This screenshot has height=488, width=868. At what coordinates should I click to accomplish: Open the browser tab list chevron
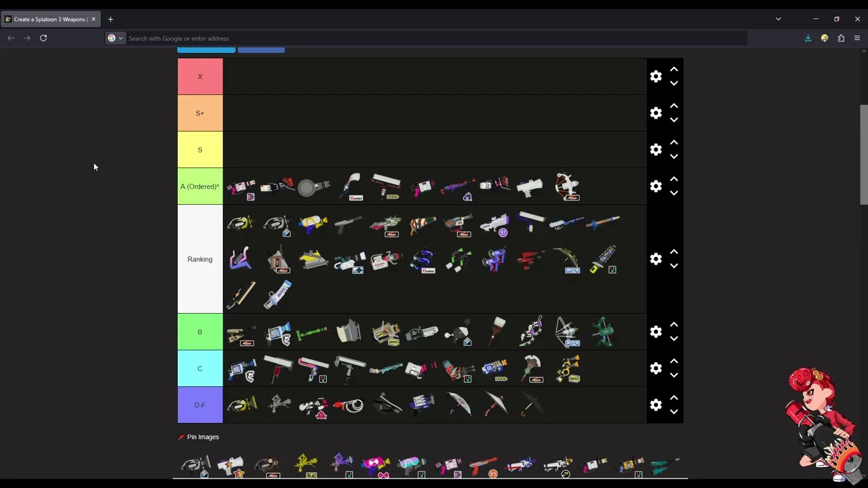(778, 19)
